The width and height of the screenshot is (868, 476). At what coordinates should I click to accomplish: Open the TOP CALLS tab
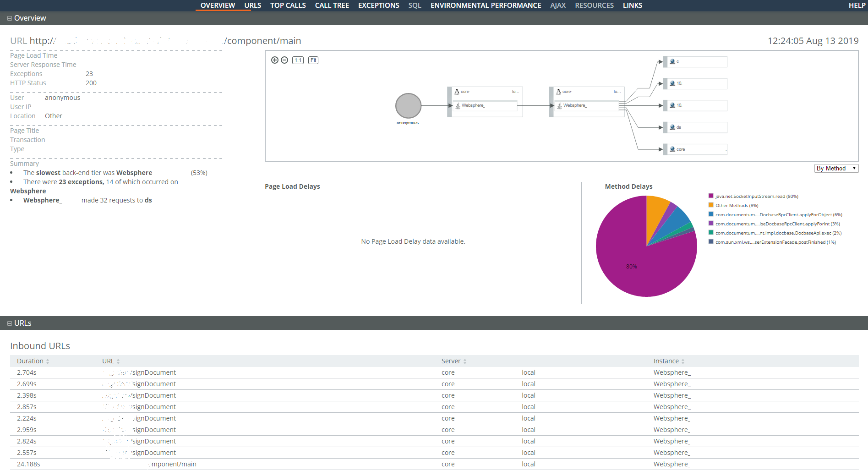point(288,5)
